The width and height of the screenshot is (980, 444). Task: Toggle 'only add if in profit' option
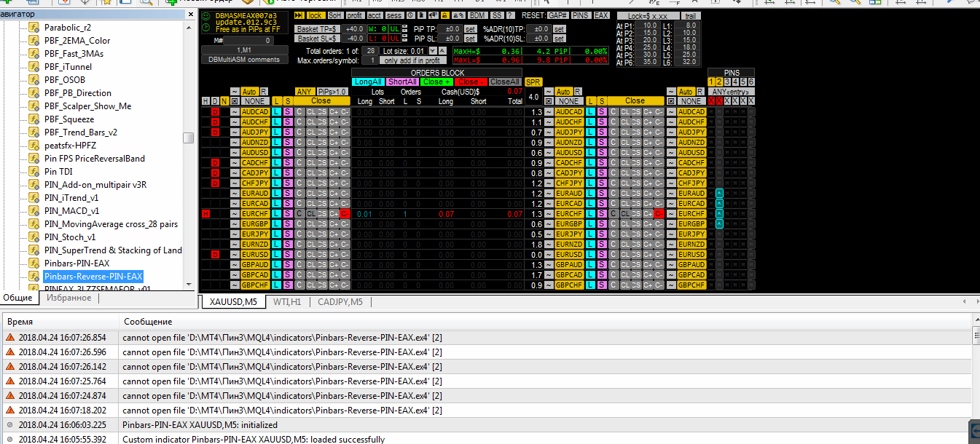coord(413,61)
